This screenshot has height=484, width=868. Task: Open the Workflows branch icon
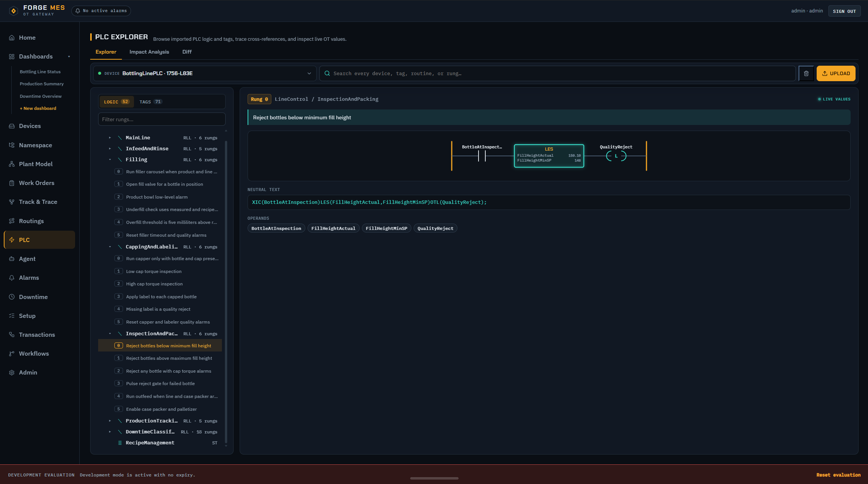point(12,354)
